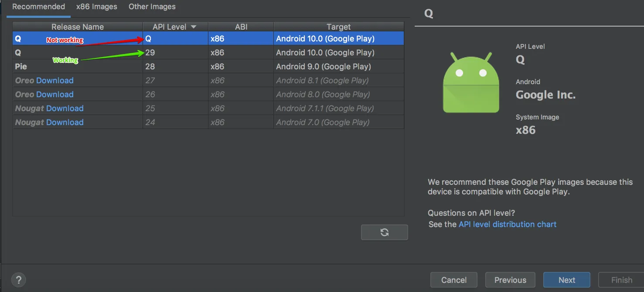Screen dimensions: 644x292
Task: Click Android 10.0 (Google Play) in API 29 row
Action: [x=339, y=53]
